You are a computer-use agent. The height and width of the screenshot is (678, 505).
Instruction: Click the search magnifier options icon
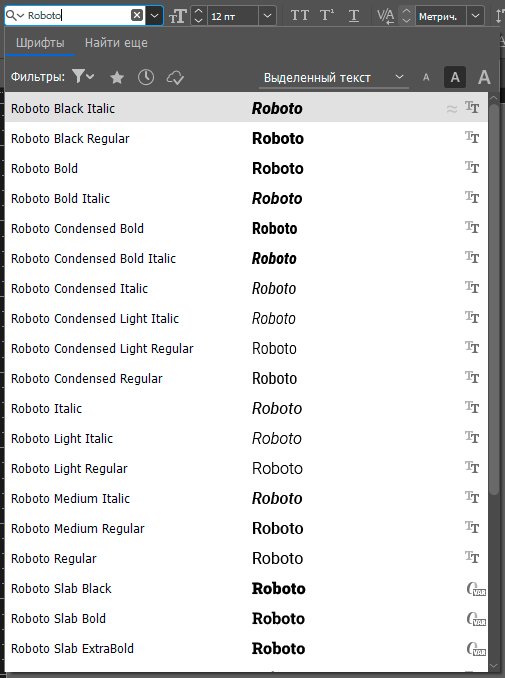coord(14,16)
